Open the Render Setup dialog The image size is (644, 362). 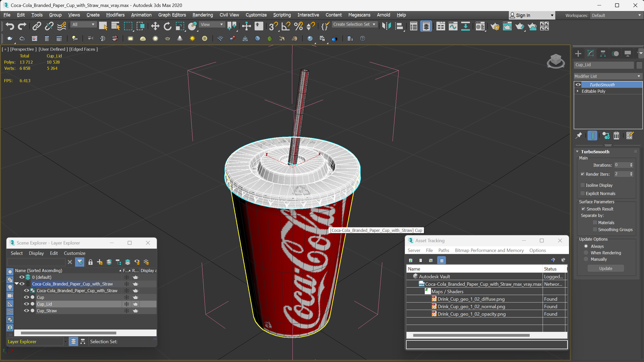(x=495, y=26)
